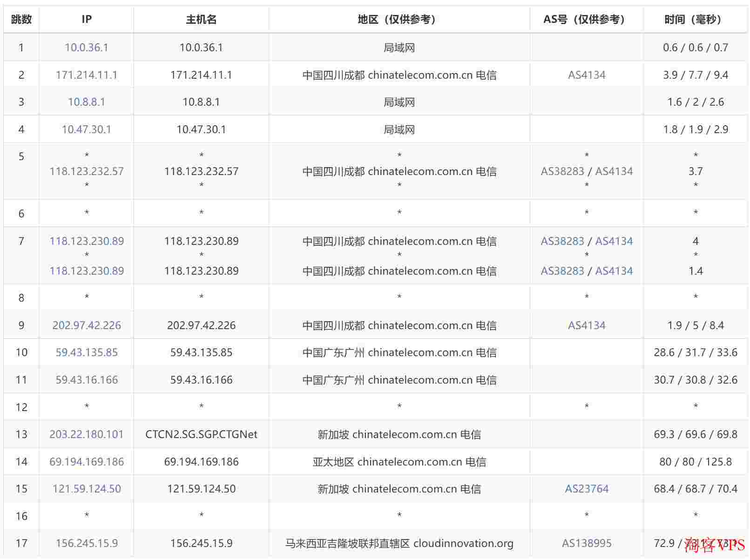Click 新加坡 region cell in hop 15
This screenshot has height=560, width=750.
click(399, 489)
